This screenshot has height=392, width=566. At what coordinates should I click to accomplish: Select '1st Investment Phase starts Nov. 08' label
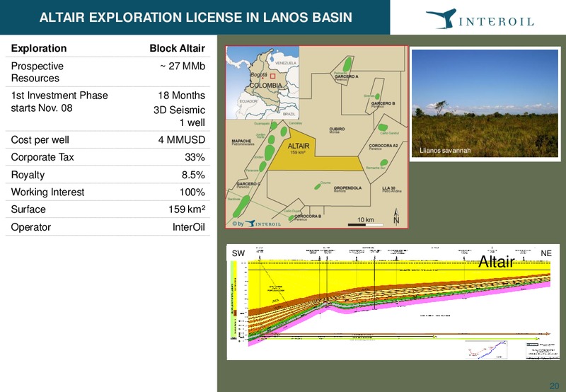tap(59, 102)
